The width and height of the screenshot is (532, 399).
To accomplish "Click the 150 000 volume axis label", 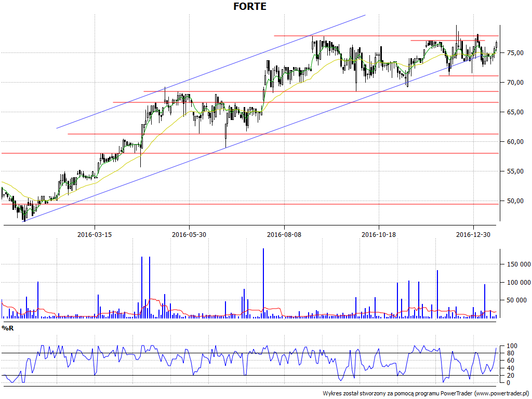I will [519, 264].
